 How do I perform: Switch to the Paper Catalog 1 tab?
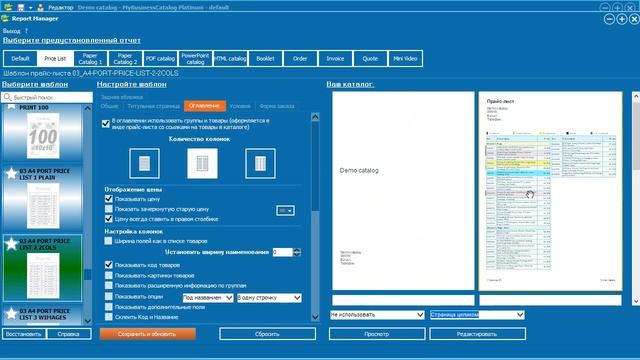(90, 59)
